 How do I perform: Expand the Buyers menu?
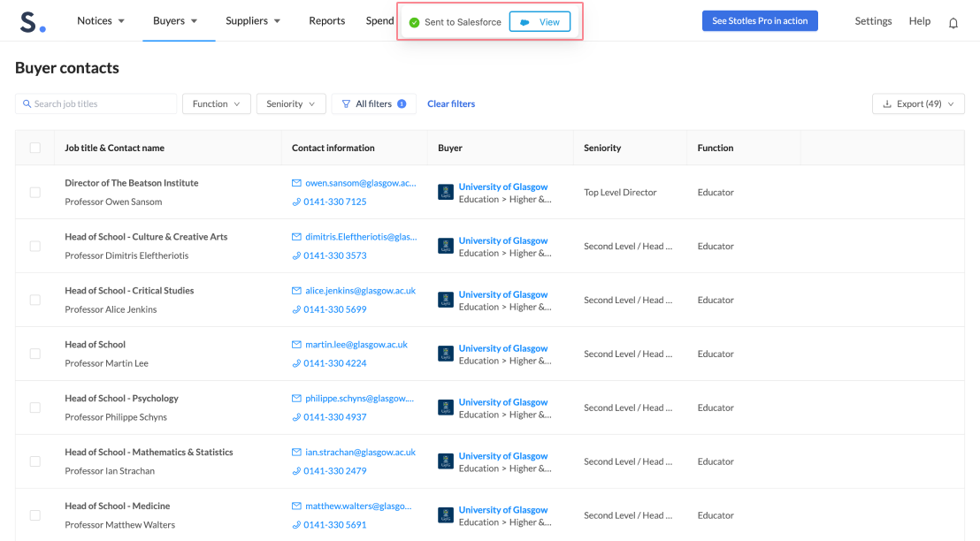176,20
